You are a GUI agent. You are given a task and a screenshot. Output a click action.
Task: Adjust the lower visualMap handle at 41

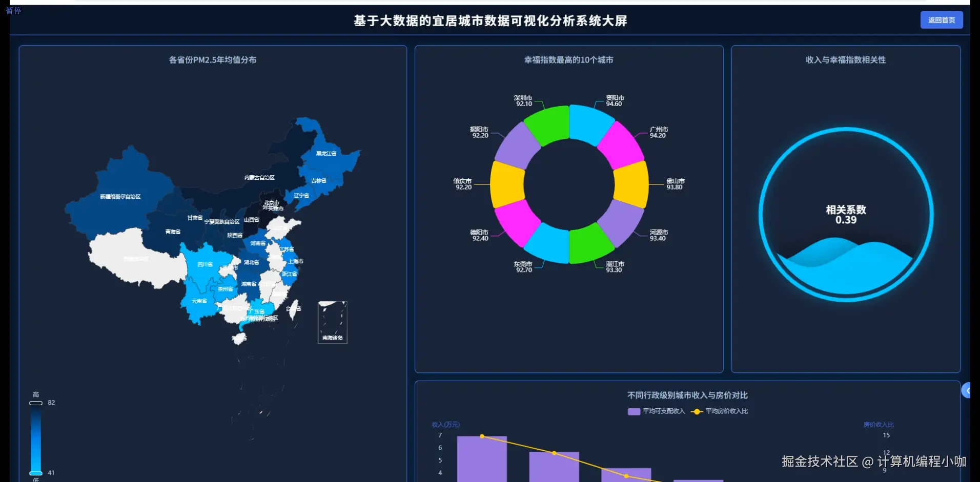point(36,473)
